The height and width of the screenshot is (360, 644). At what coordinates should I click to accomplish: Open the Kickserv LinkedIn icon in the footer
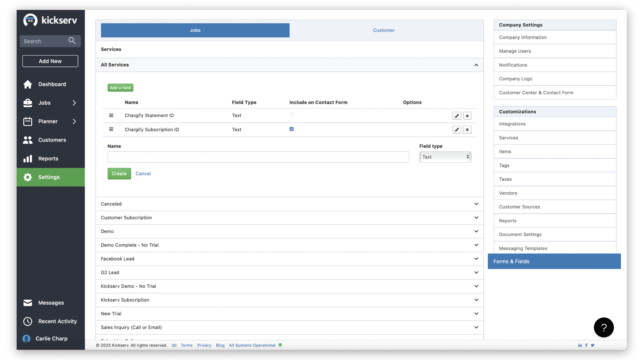(x=580, y=345)
